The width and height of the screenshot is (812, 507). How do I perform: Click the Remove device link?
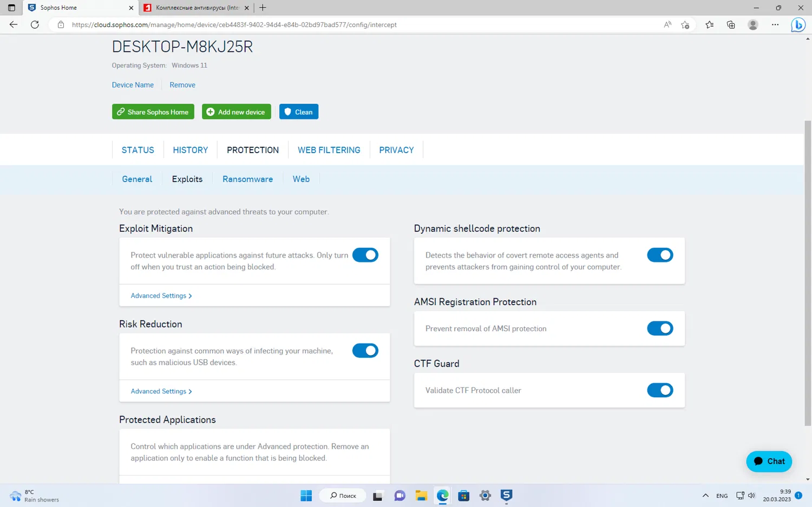(182, 85)
